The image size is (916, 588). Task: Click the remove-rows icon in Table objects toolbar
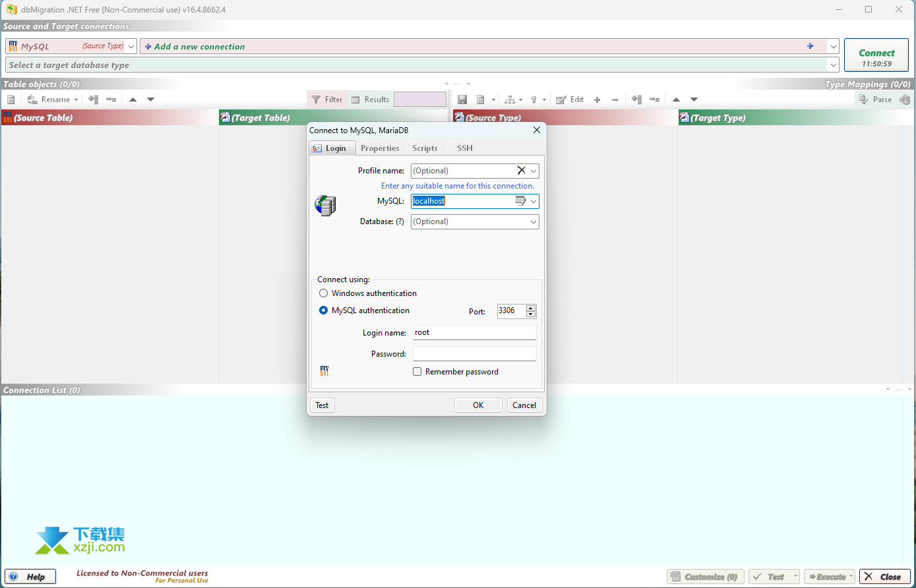tap(111, 100)
